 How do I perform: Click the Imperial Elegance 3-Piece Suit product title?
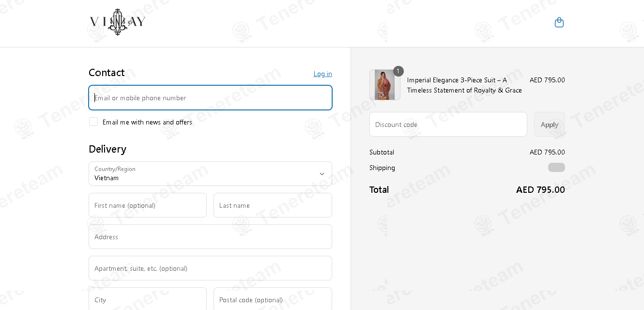[464, 85]
